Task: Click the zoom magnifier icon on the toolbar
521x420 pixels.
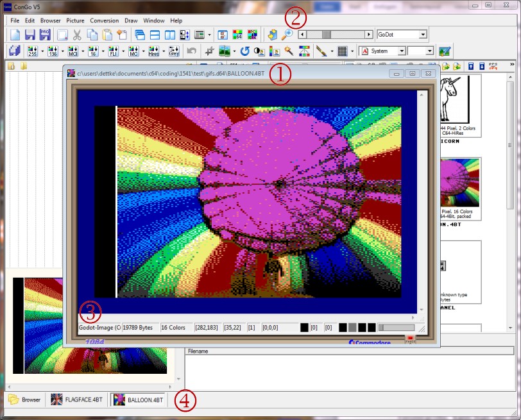Action: [x=287, y=33]
